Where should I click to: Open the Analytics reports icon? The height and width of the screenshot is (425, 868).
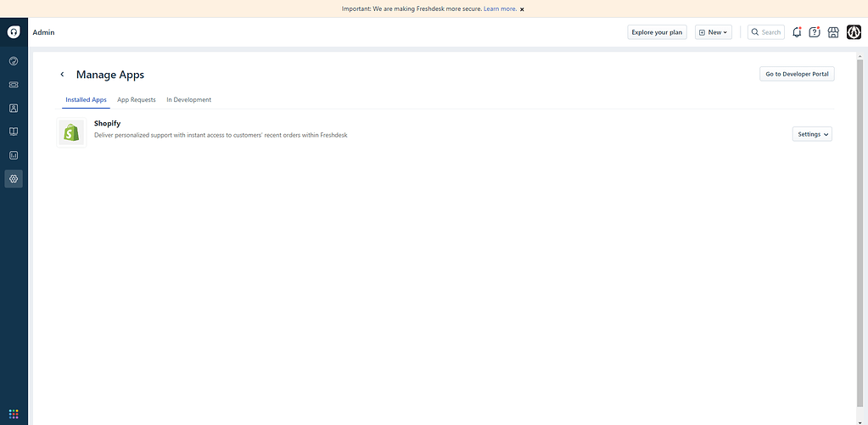(14, 155)
